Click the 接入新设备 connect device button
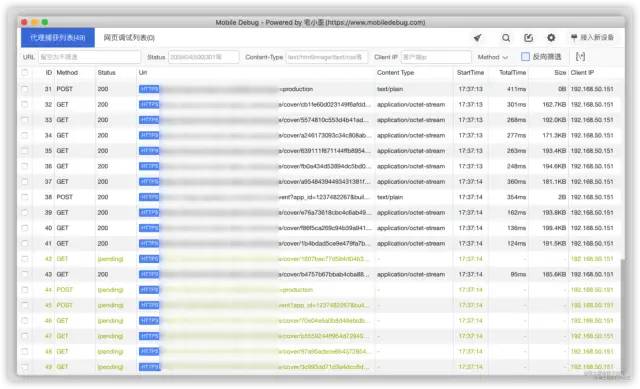 [x=592, y=38]
